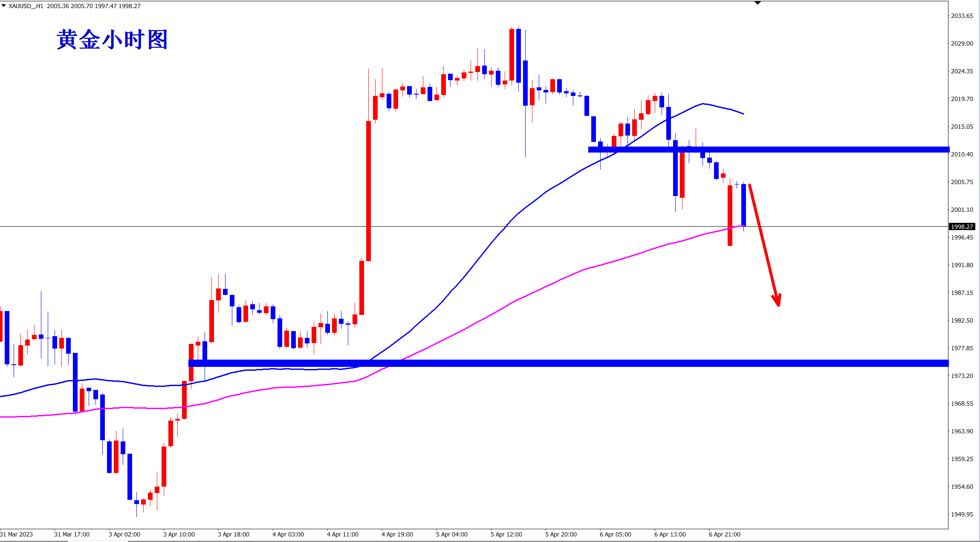Viewport: 980px width, 542px height.
Task: Click the triangle menu beside XAUUSD_H1
Action: [x=4, y=6]
